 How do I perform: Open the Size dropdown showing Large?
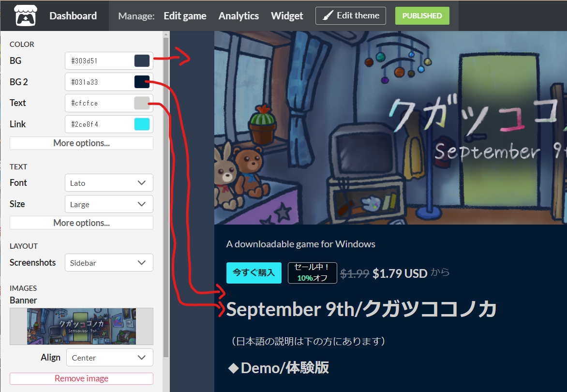coord(109,204)
